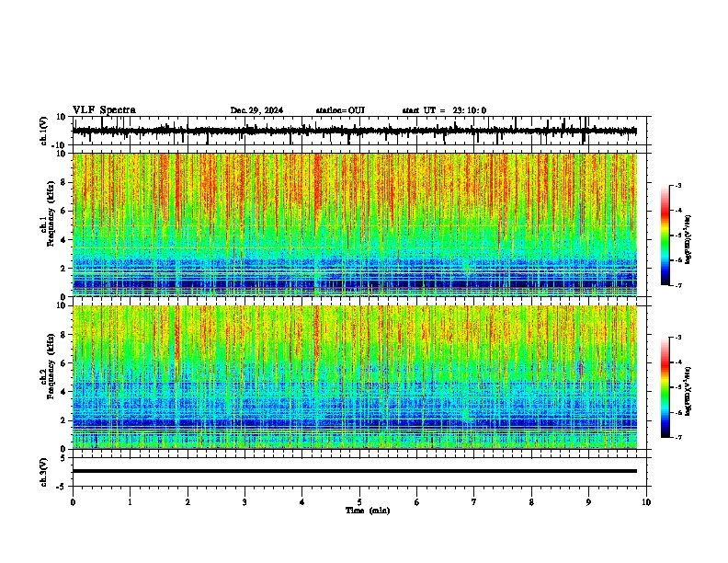Click the "10" tick label on Time axis
Viewport: 728px width, 563px height.
(646, 502)
